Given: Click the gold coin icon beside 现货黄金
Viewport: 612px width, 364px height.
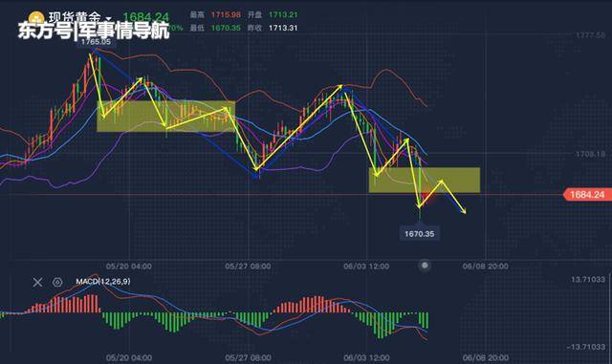Looking at the screenshot, I should (36, 18).
